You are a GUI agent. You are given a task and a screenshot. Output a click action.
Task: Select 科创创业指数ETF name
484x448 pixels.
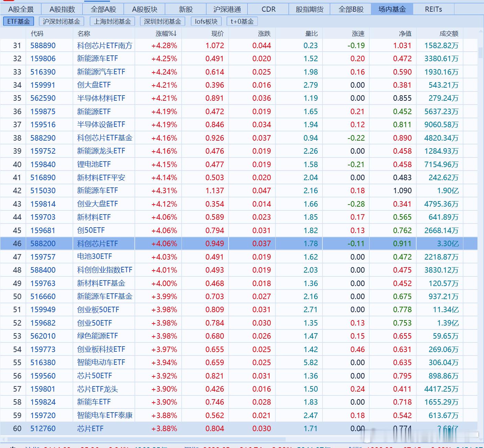(105, 270)
